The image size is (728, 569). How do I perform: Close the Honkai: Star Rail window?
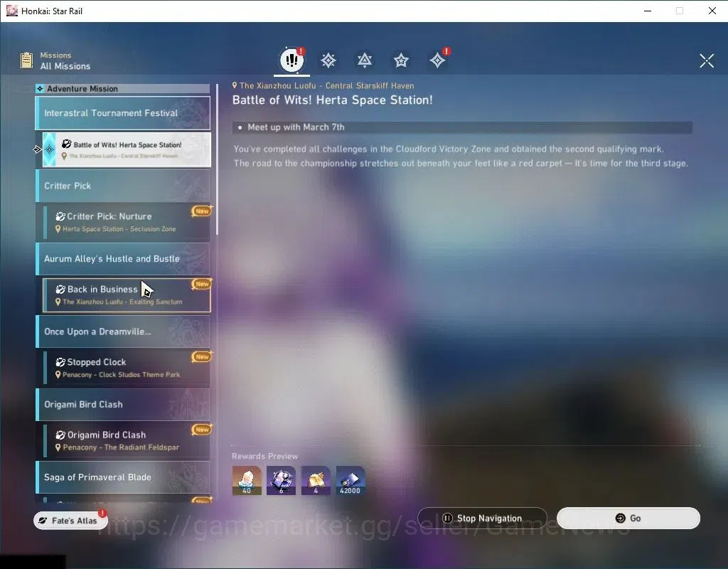(x=712, y=11)
